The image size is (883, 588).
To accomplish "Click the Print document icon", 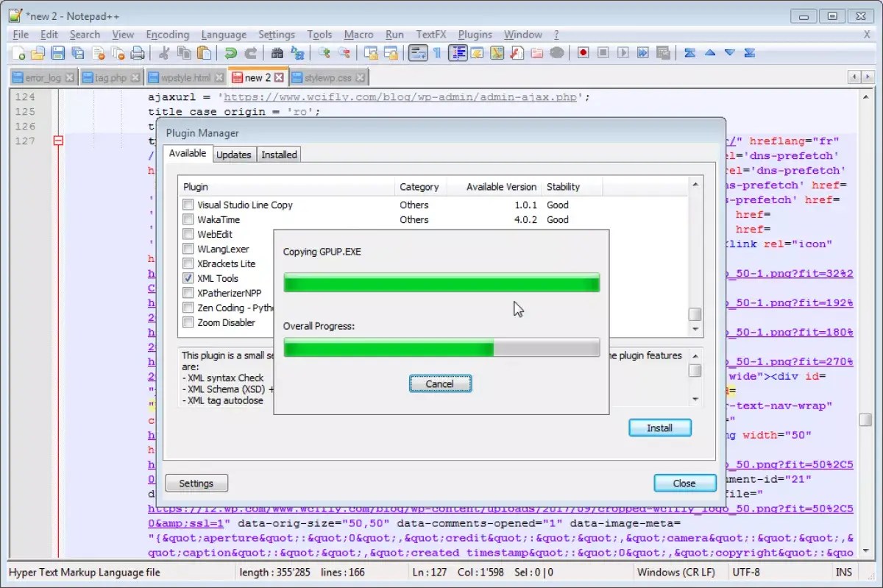I will (137, 52).
